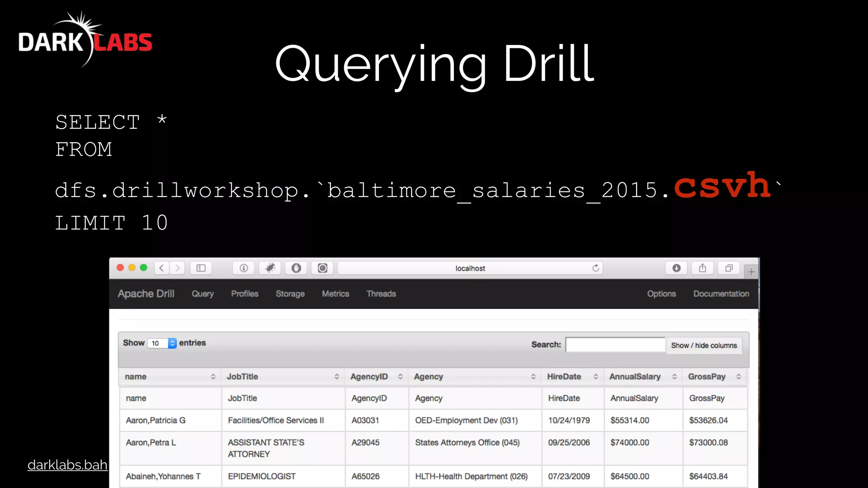Open the Threads tab
Screen dimensions: 868x488
381,294
